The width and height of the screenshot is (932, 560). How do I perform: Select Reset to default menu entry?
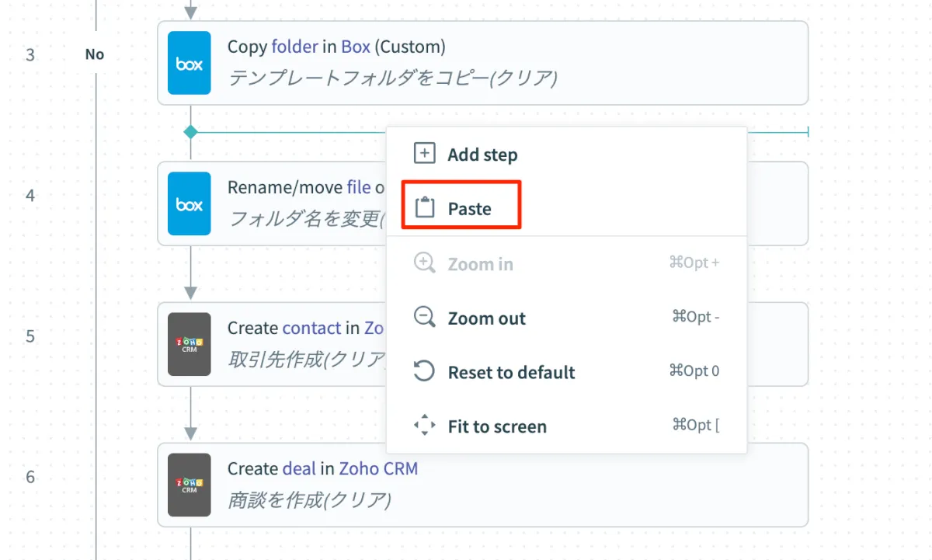[511, 372]
